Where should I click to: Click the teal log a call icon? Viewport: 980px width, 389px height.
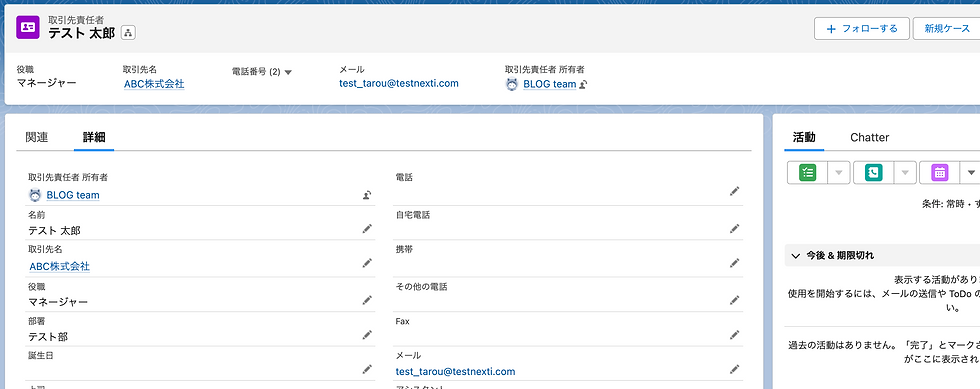pos(873,173)
